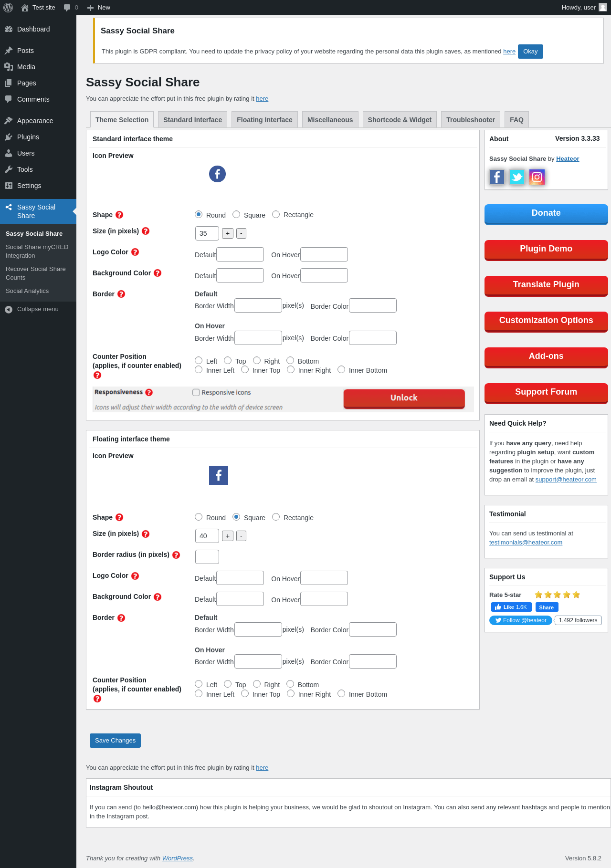Click floating default Border Color field

[x=373, y=629]
